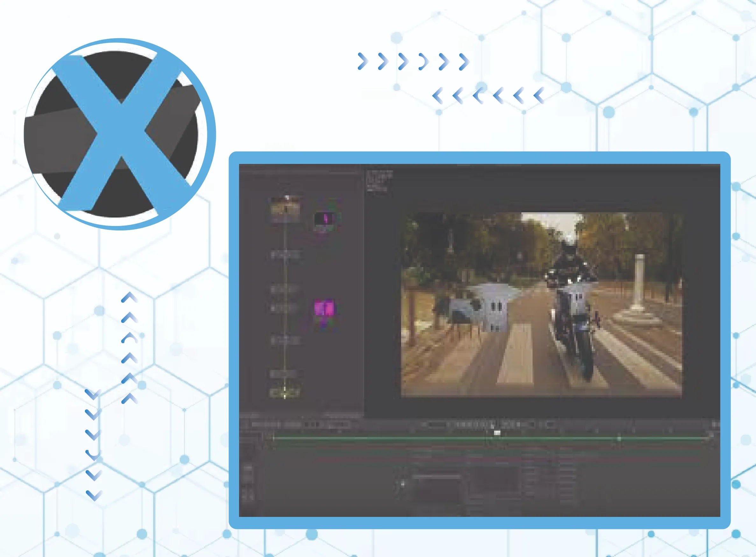Screen dimensions: 756x557
Task: Select the bright magenta node in the graph
Action: (x=324, y=308)
